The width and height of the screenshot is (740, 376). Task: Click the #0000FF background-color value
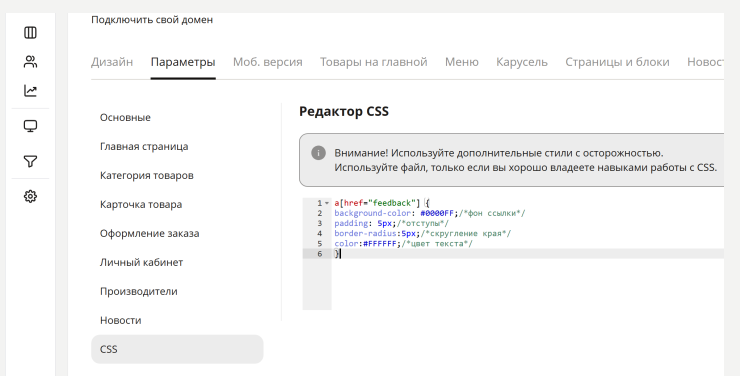coord(437,213)
